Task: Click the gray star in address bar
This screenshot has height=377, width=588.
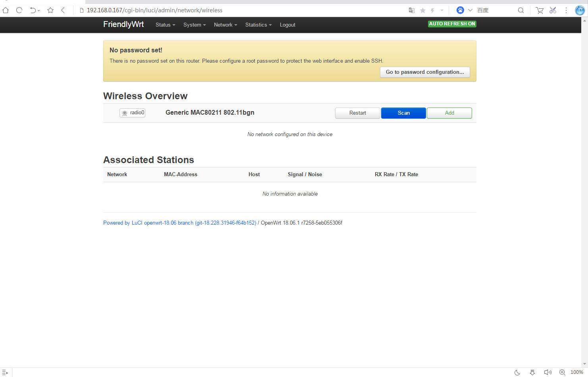Action: coord(423,10)
